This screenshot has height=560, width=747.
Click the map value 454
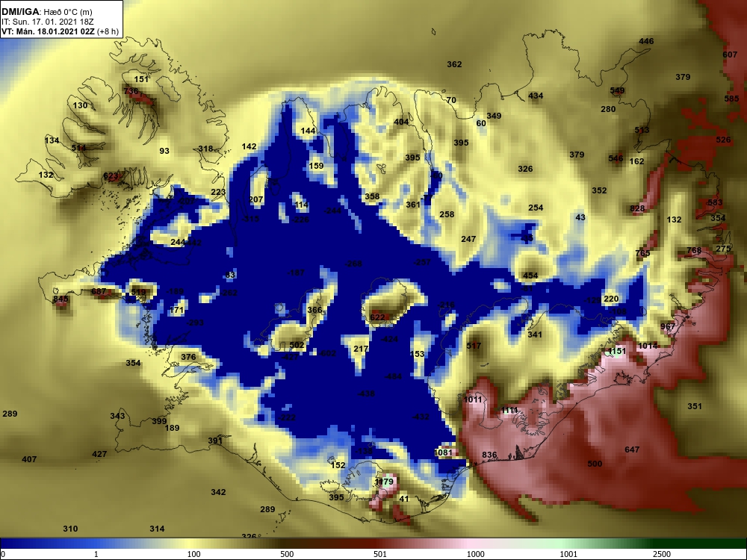pyautogui.click(x=530, y=276)
